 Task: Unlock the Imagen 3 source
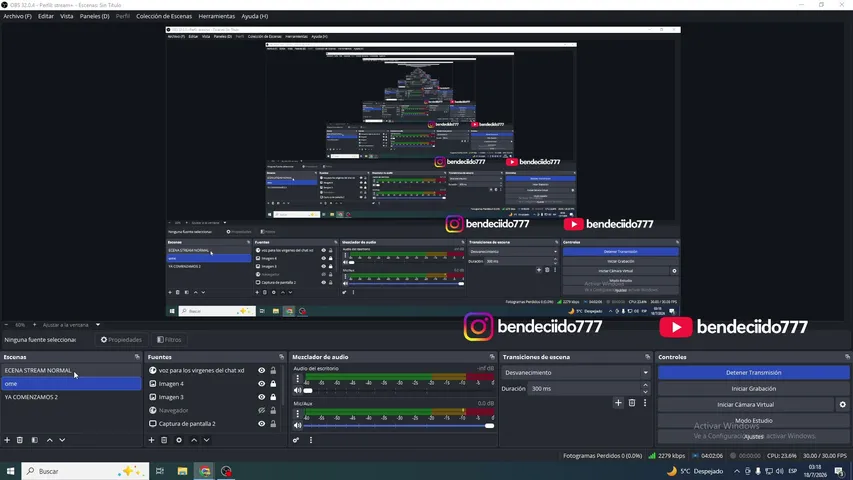(273, 397)
